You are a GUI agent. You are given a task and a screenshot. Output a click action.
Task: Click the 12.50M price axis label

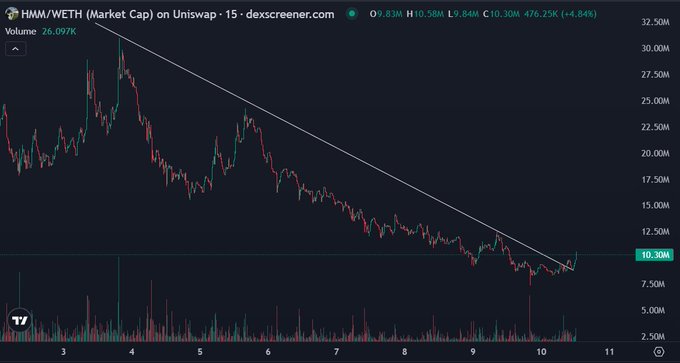tap(655, 232)
